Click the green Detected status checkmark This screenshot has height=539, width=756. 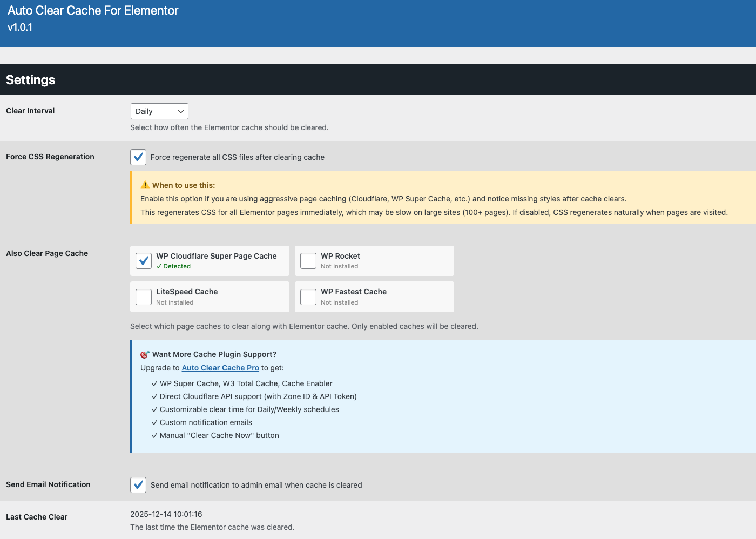(x=159, y=266)
